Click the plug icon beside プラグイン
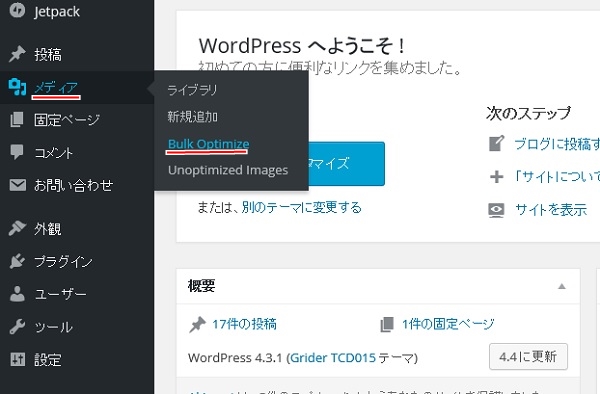The height and width of the screenshot is (394, 600). pyautogui.click(x=17, y=261)
